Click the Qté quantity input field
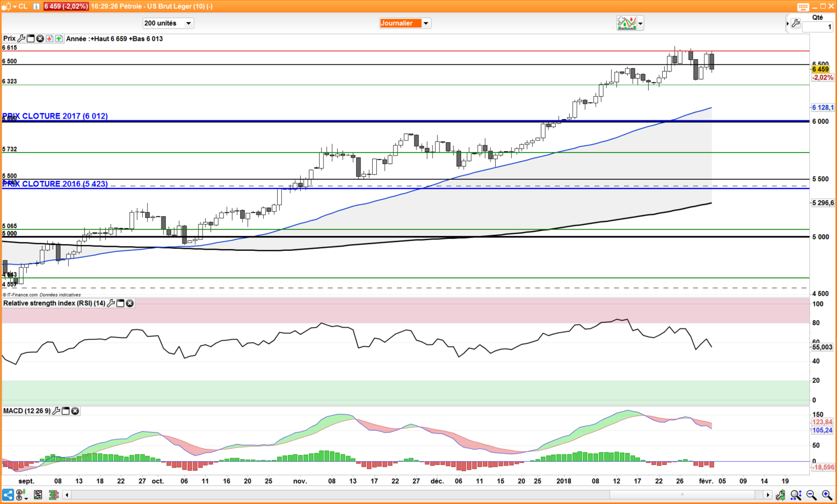Screen dimensions: 837x504 click(x=817, y=27)
